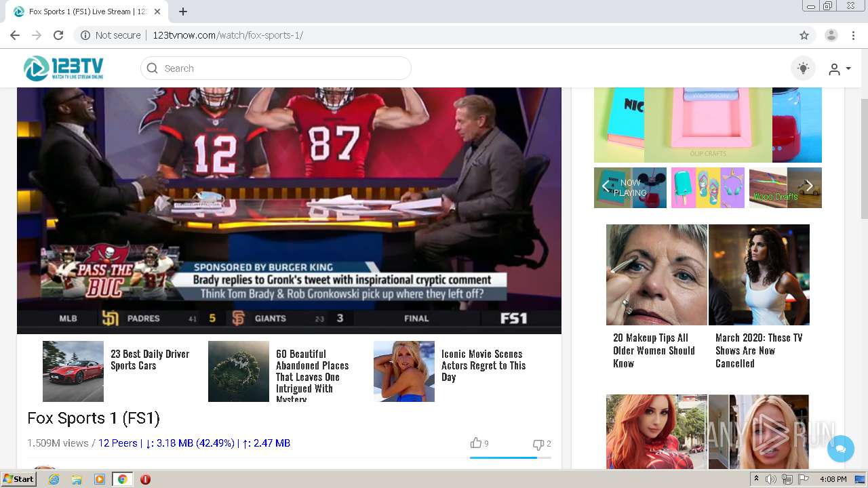This screenshot has height=488, width=868.
Task: Dislike the stream with thumbs down
Action: pos(538,444)
